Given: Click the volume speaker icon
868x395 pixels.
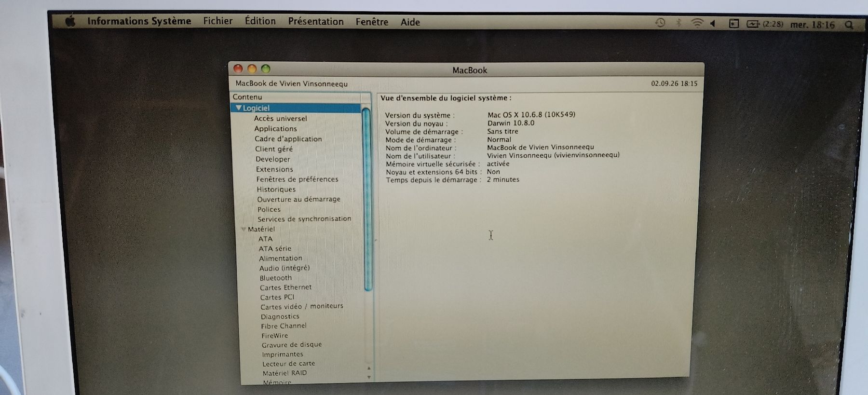Looking at the screenshot, I should coord(713,23).
